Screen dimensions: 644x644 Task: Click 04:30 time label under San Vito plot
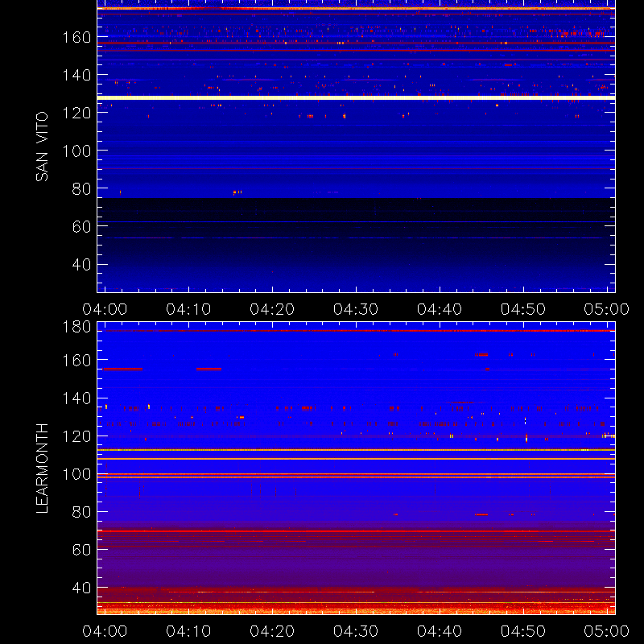(356, 309)
